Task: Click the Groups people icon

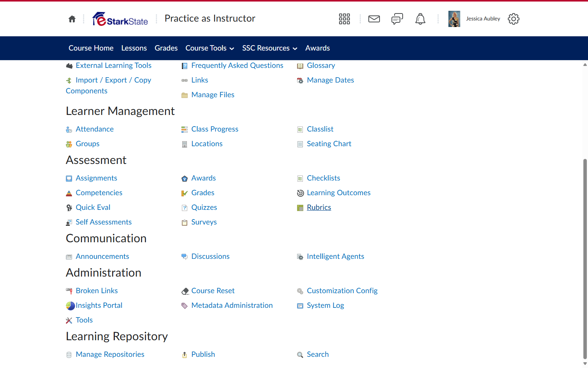Action: 69,144
